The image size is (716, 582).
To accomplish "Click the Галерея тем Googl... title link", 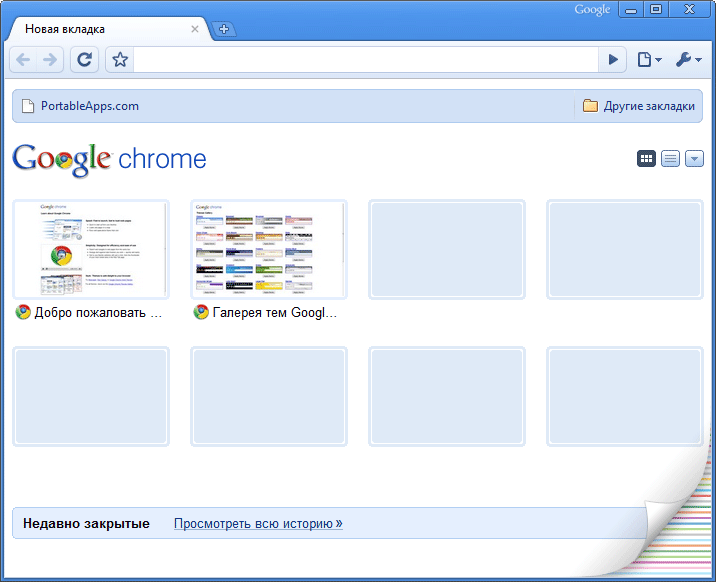I will point(275,313).
